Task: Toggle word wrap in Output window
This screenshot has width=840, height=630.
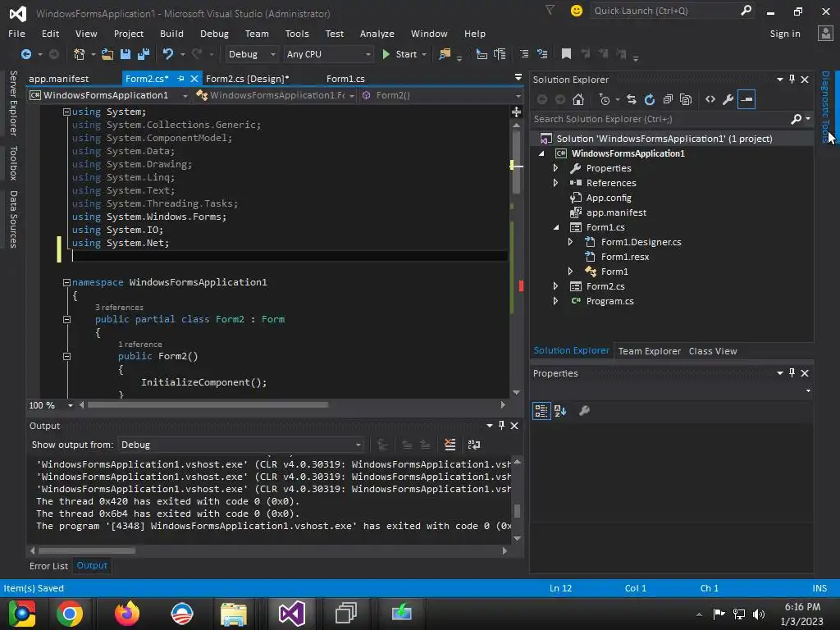Action: pyautogui.click(x=474, y=445)
